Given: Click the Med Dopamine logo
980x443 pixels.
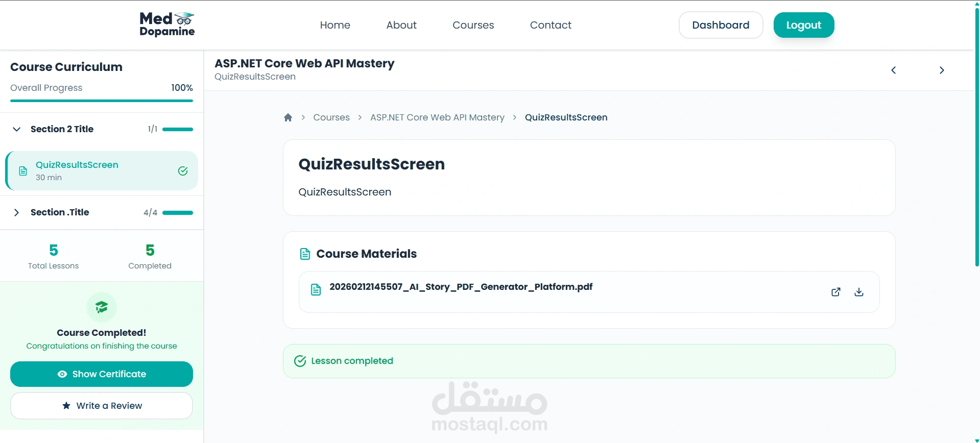Looking at the screenshot, I should click(x=167, y=24).
